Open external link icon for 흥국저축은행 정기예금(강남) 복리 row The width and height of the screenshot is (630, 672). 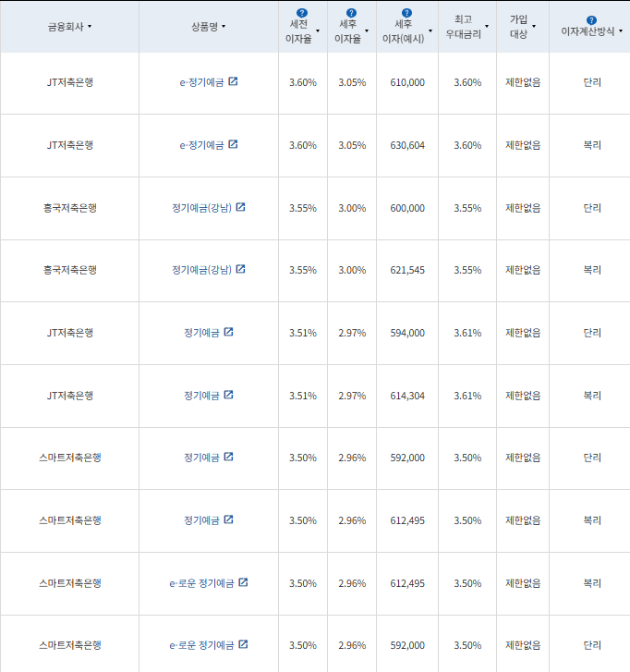point(241,269)
